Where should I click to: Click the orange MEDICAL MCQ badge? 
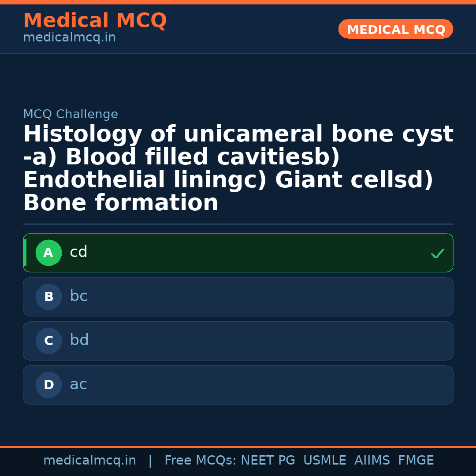tap(395, 30)
